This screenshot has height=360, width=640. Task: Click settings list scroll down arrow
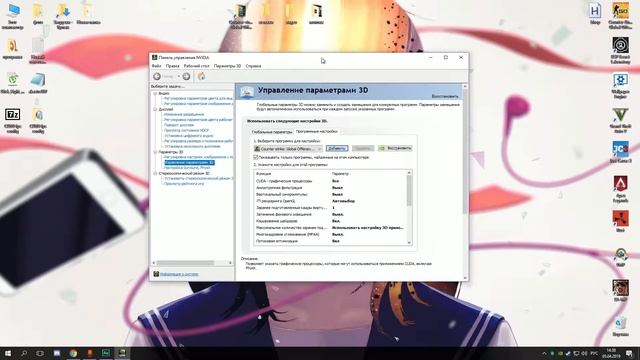point(409,242)
